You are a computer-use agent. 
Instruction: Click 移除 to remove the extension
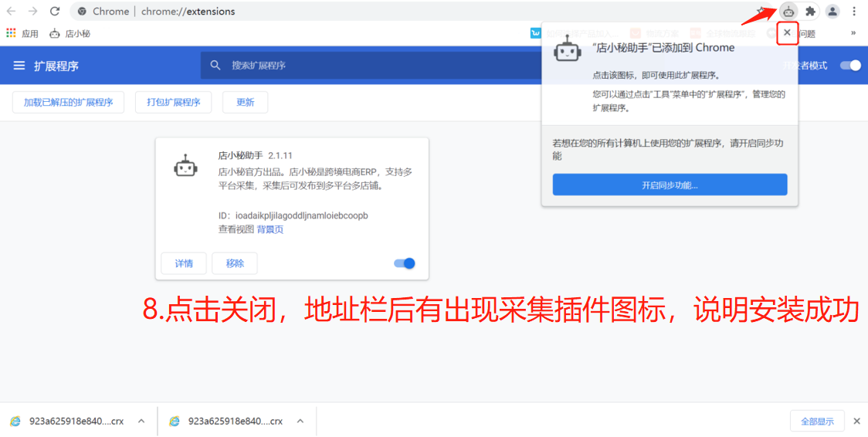[235, 263]
